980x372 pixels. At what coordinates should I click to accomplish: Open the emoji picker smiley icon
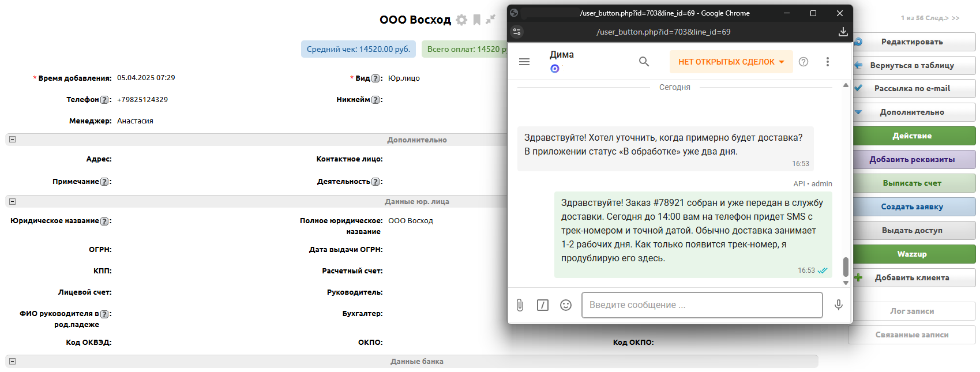565,305
